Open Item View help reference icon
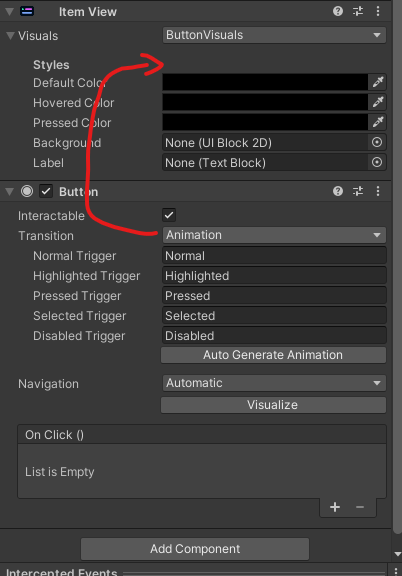Viewport: 402px width, 576px height. point(338,11)
